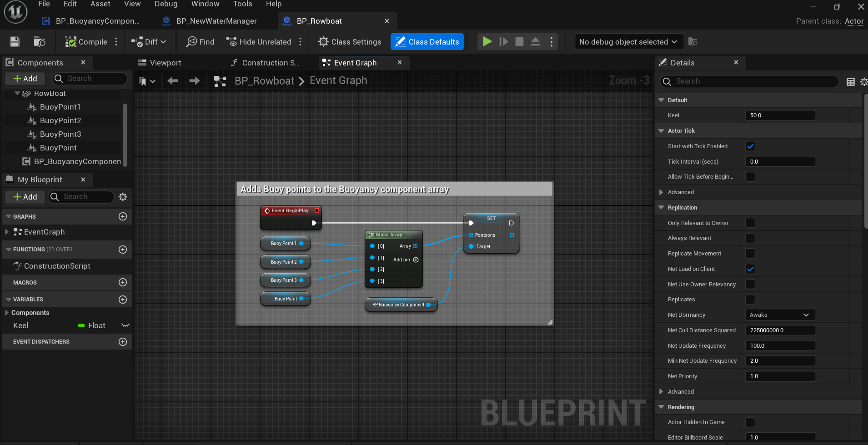Toggle Hide Unrelated nodes

259,42
